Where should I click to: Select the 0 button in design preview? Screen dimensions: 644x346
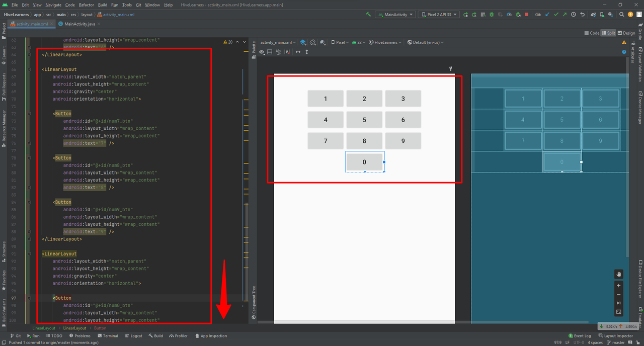coord(364,162)
